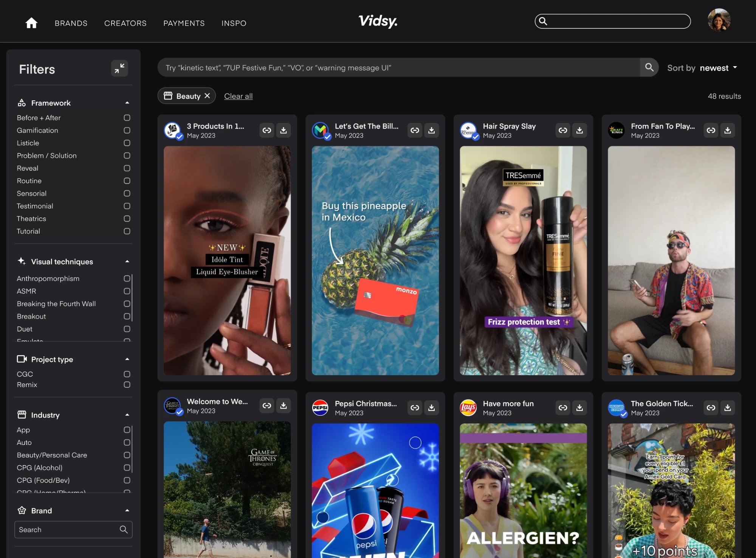The image size is (756, 558).
Task: Switch to INSPO navigation item
Action: (x=234, y=23)
